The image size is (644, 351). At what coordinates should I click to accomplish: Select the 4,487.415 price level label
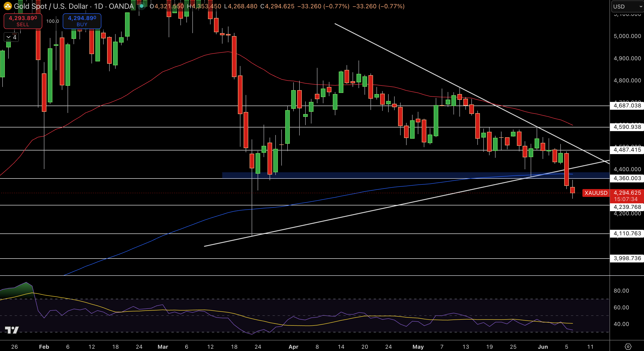click(627, 150)
